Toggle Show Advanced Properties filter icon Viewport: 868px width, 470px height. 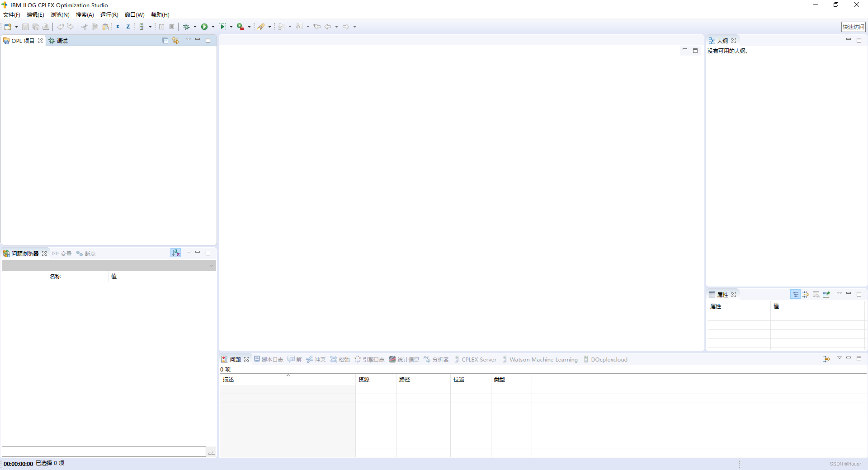click(x=806, y=294)
